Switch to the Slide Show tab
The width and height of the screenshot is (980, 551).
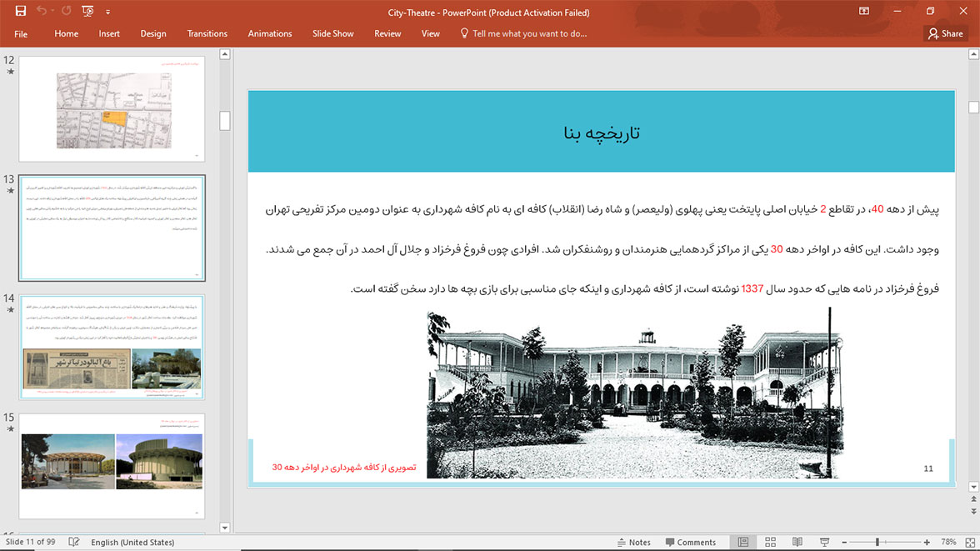[333, 34]
